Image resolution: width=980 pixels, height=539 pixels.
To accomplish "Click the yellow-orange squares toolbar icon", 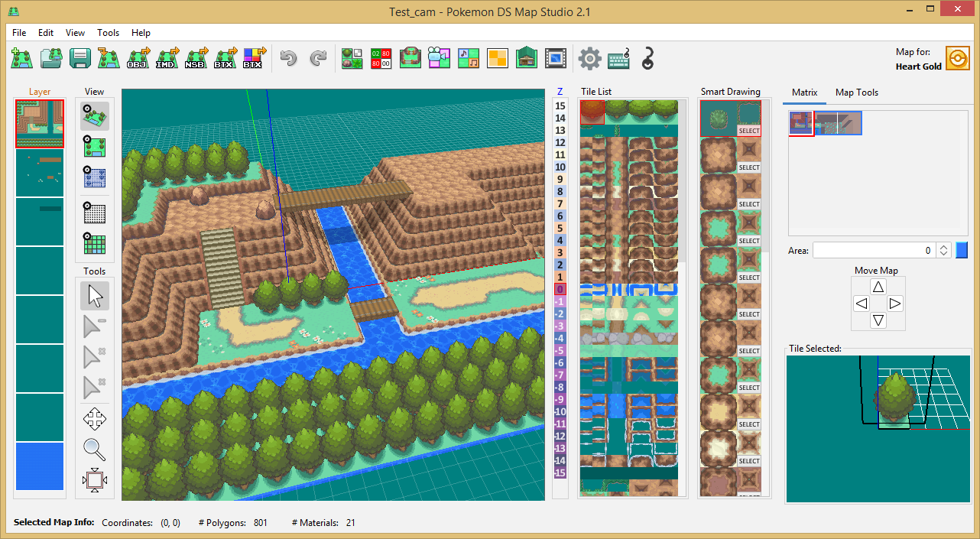I will [x=498, y=58].
